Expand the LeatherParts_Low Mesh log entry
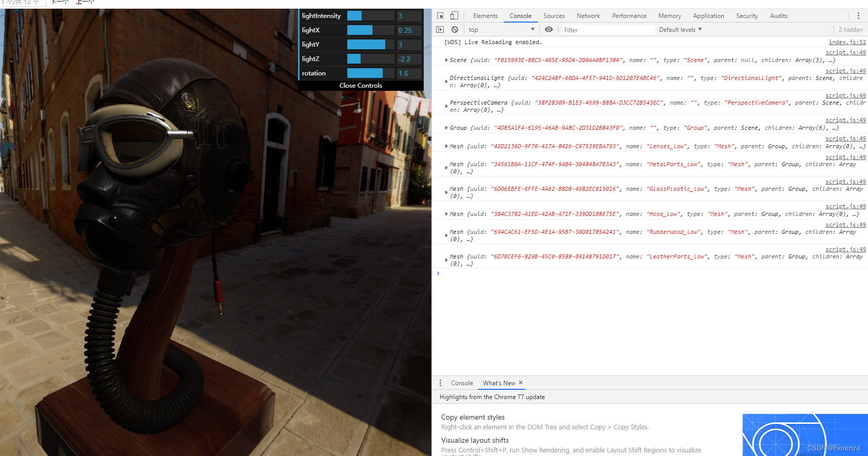868x456 pixels. (x=446, y=260)
